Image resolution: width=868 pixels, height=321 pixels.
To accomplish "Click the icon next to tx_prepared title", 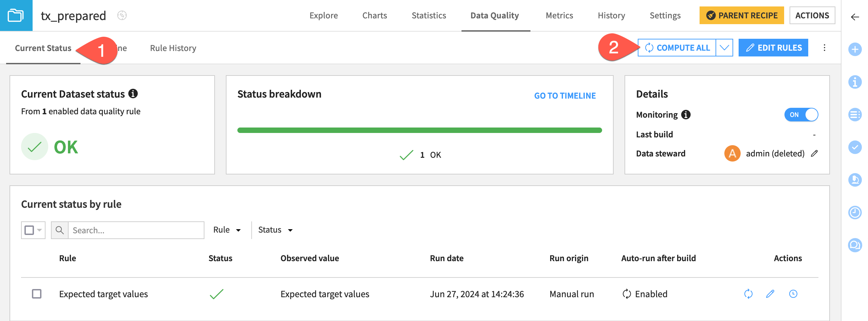I will click(x=122, y=15).
